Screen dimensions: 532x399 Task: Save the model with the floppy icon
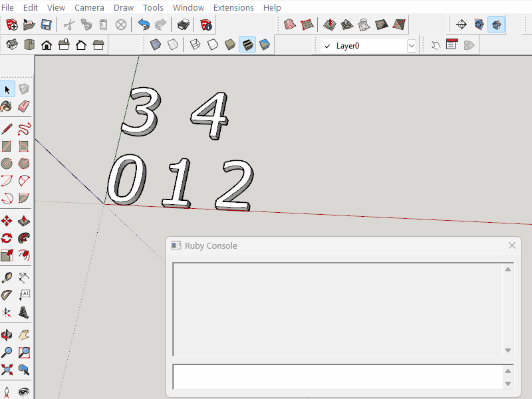pyautogui.click(x=46, y=25)
